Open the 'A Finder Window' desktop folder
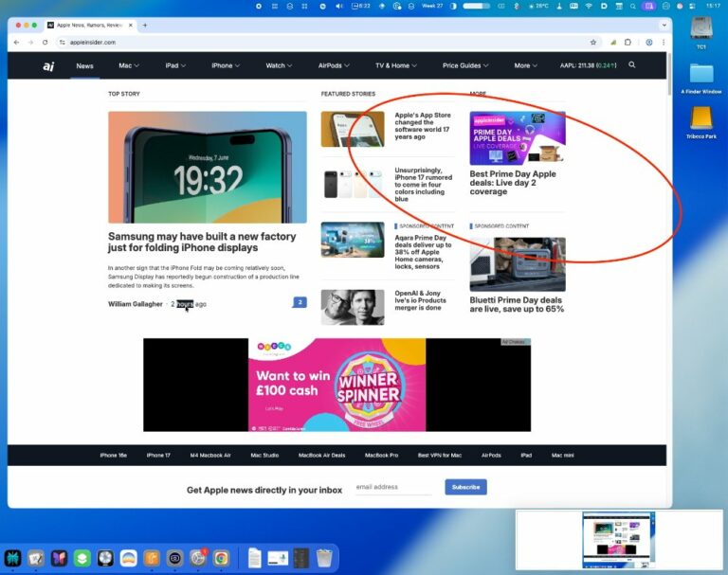 [x=701, y=79]
